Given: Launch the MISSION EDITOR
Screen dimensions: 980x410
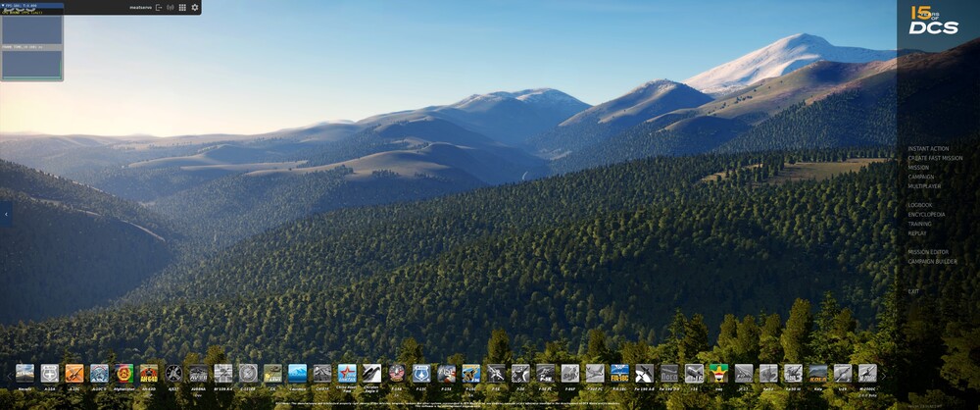Looking at the screenshot, I should click(x=928, y=252).
